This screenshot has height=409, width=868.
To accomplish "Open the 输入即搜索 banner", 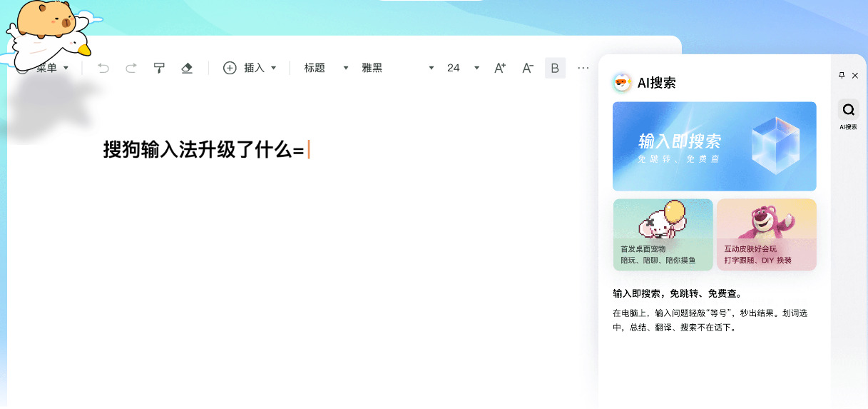I will [715, 146].
